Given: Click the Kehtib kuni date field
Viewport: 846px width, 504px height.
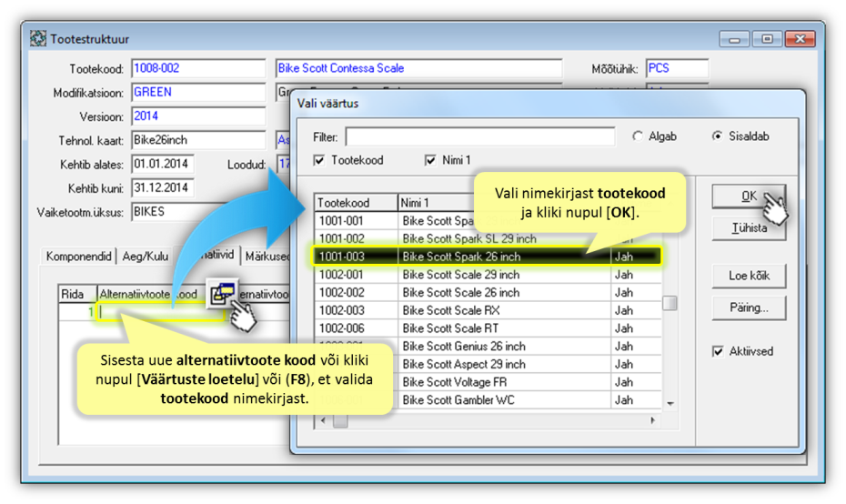Looking at the screenshot, I should click(163, 187).
